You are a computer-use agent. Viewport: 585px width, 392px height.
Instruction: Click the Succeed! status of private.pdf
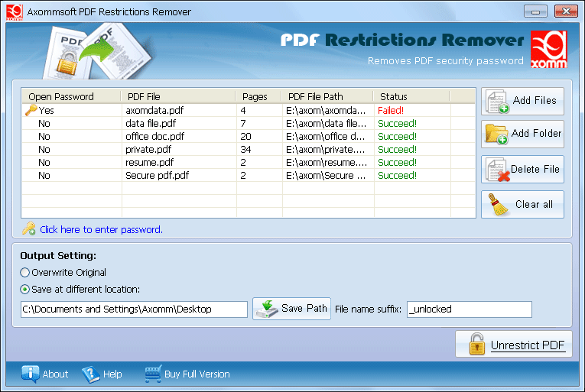[x=397, y=150]
